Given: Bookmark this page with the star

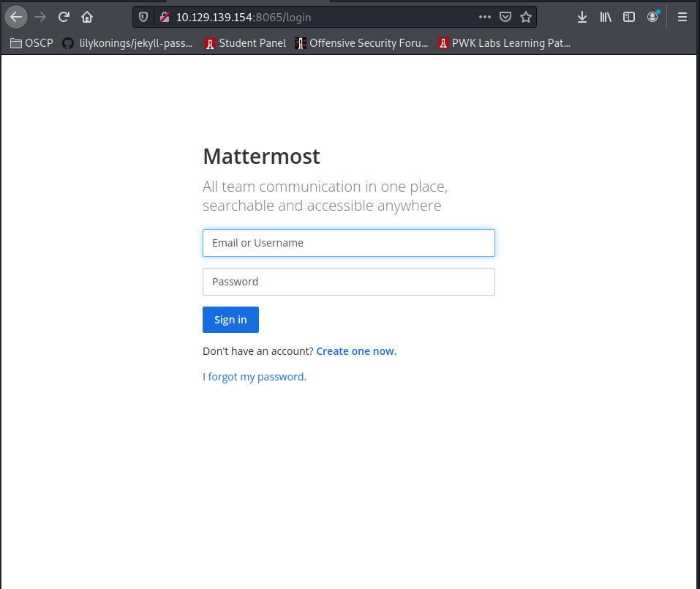Looking at the screenshot, I should click(526, 17).
